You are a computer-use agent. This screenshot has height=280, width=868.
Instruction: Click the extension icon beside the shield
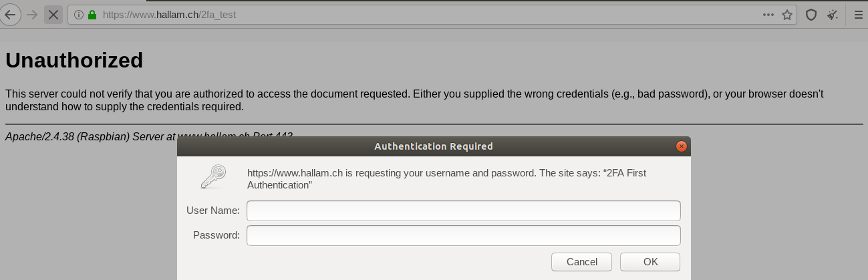coord(832,15)
